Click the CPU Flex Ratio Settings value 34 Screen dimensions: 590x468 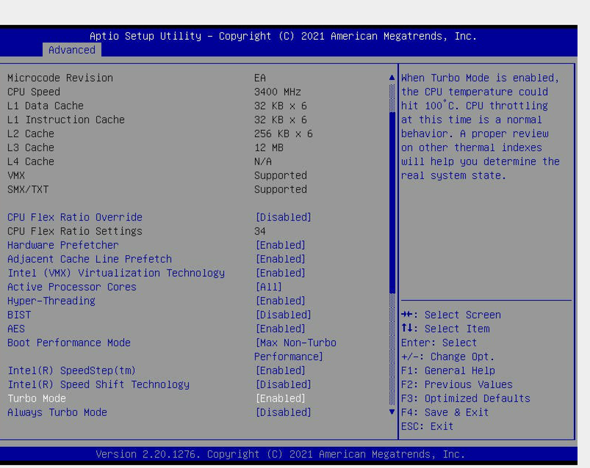click(x=260, y=231)
